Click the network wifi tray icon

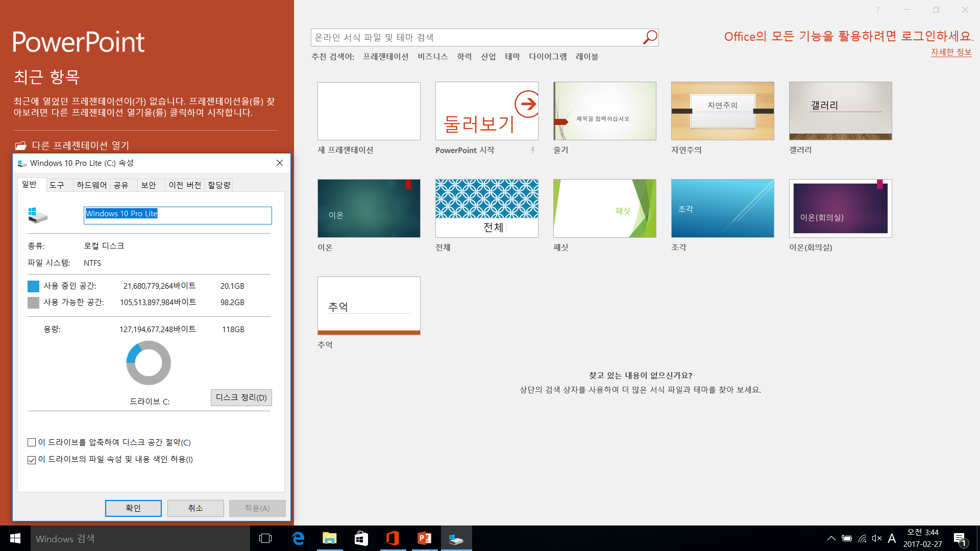pyautogui.click(x=862, y=538)
